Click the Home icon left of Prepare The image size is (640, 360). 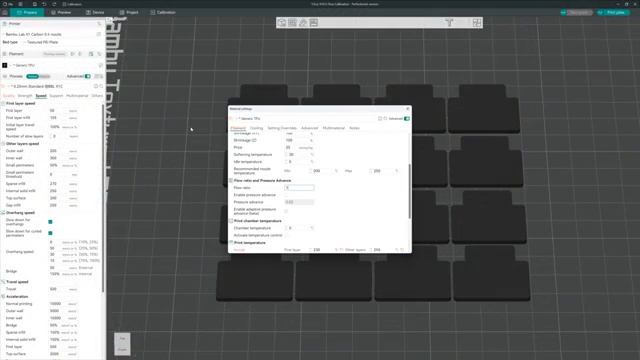pos(5,13)
